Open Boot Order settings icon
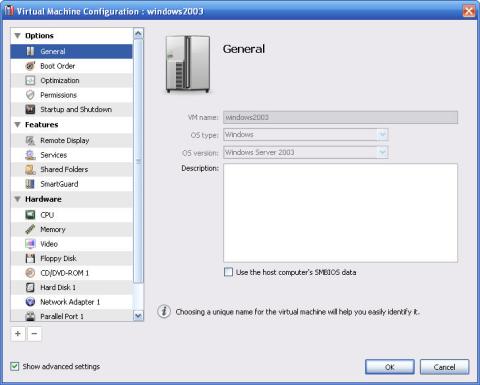 point(30,66)
